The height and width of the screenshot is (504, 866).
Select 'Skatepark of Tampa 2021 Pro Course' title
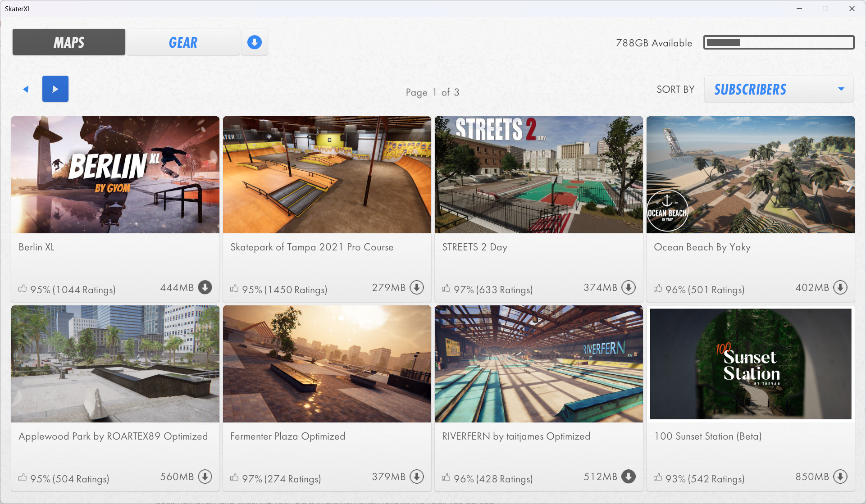(x=312, y=247)
